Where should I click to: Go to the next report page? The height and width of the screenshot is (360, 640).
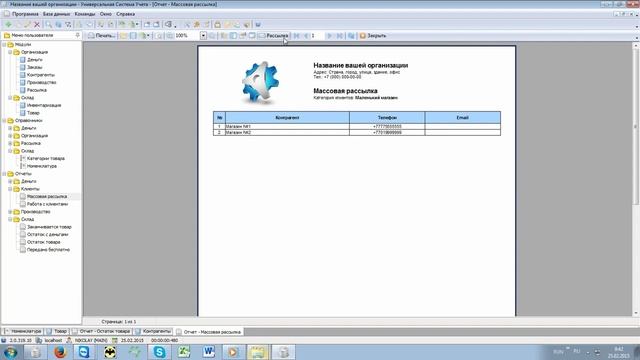click(330, 36)
